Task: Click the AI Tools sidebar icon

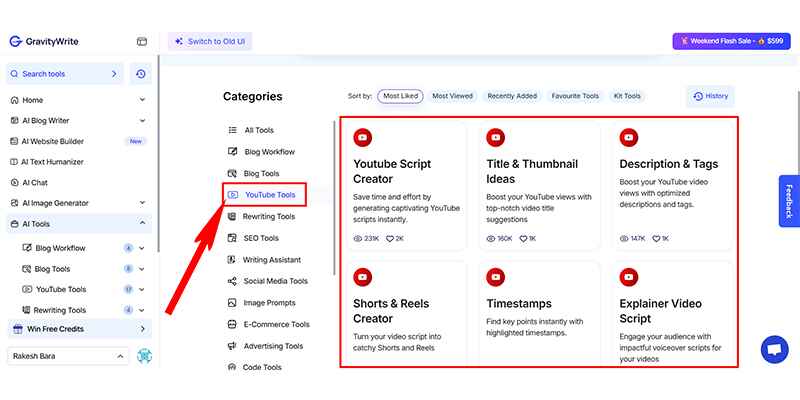Action: (x=14, y=223)
